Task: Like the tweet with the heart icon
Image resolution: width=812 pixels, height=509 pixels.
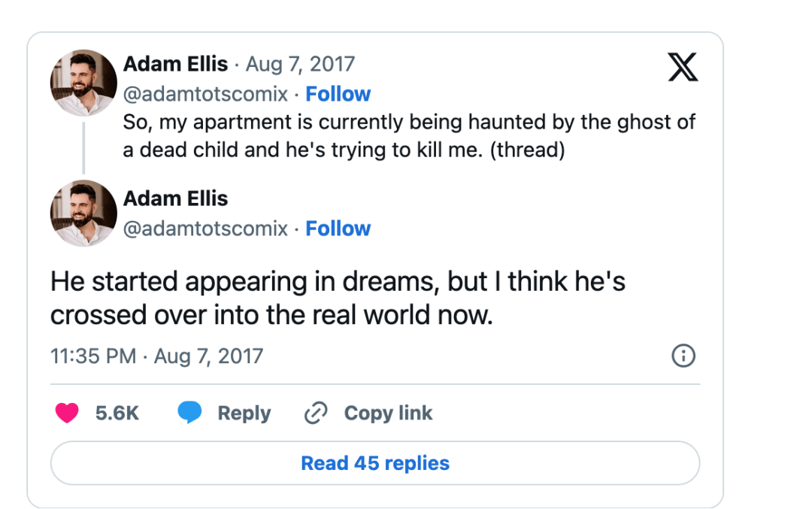Action: [68, 413]
